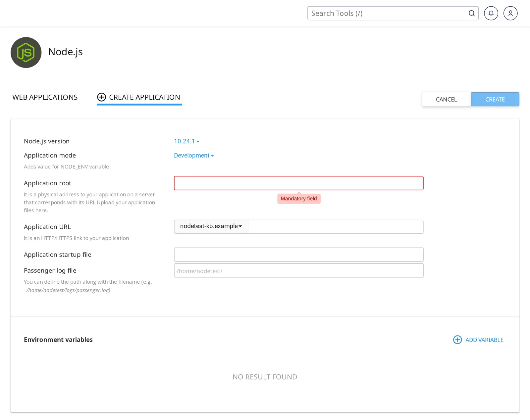Click the Environment variables heading
Screen dimensions: 530x420
(x=58, y=340)
